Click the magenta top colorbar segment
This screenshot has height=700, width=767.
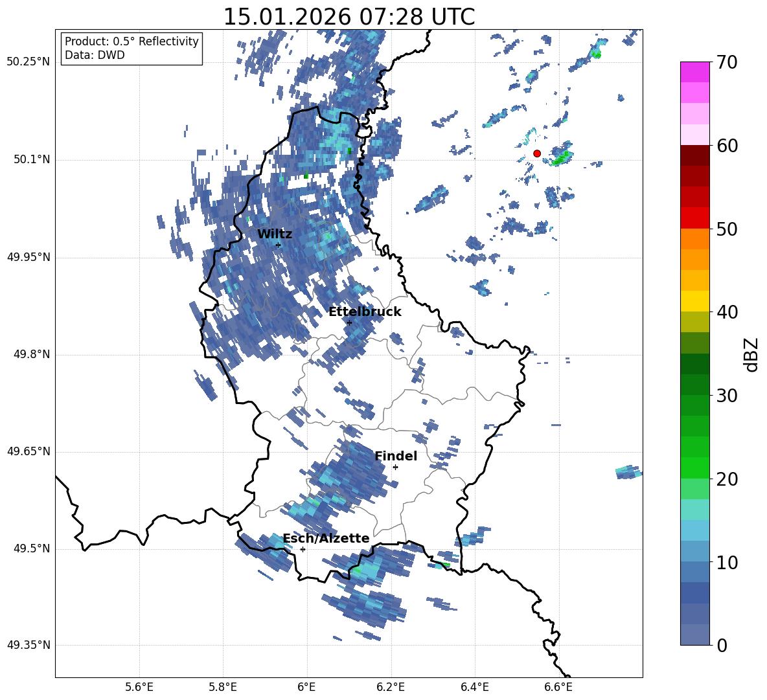(694, 73)
